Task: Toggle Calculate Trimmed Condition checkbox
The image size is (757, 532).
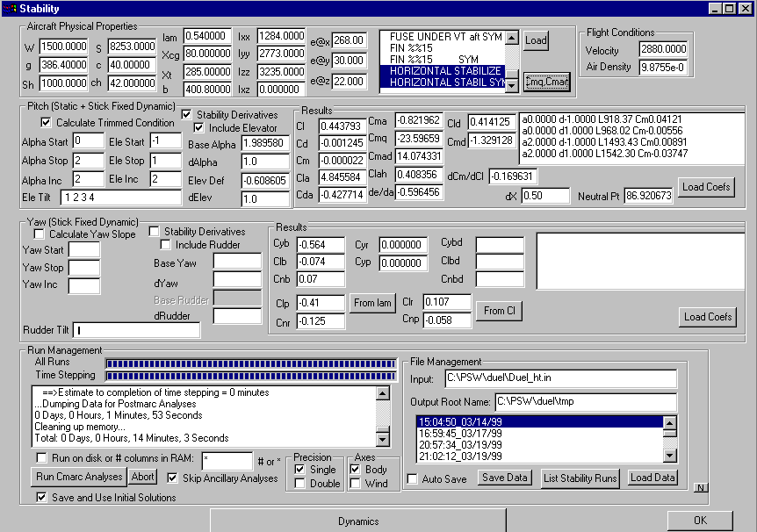Action: [48, 123]
